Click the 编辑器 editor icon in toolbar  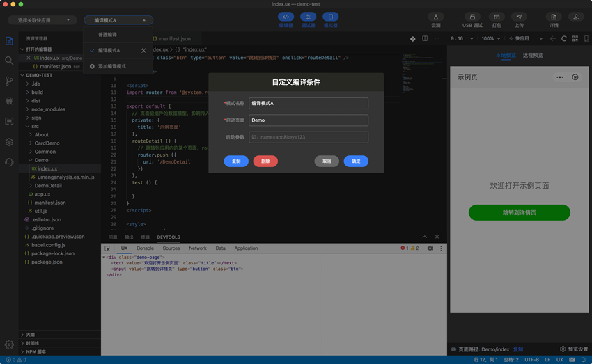[x=286, y=18]
